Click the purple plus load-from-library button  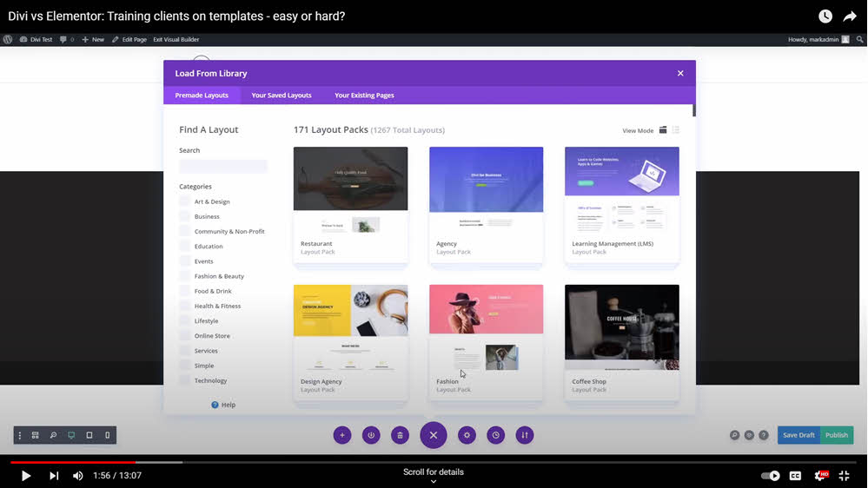[x=342, y=435]
